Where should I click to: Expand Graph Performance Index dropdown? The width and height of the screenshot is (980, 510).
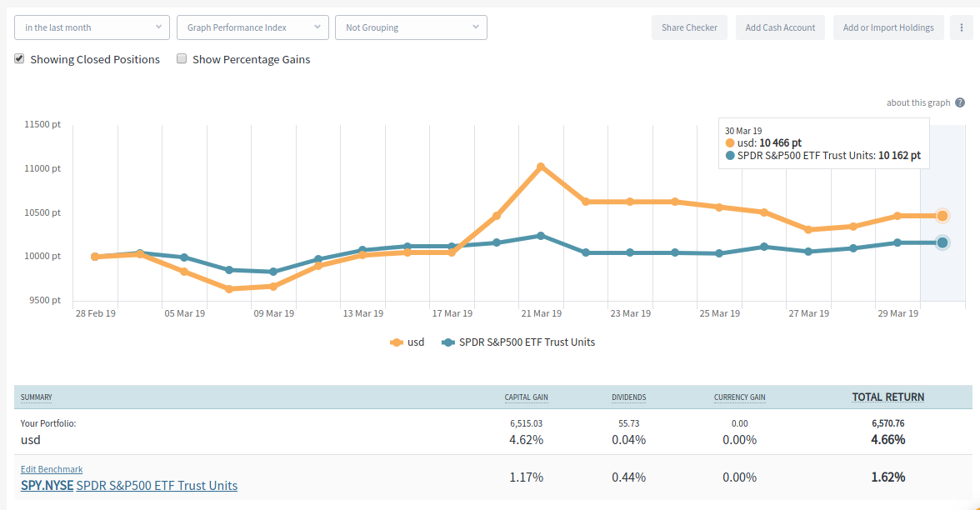pos(252,27)
